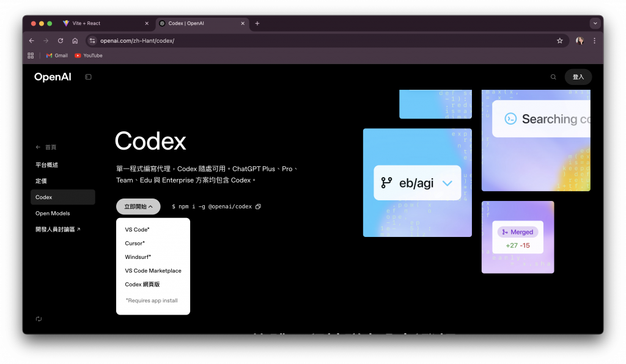Choose VS Code Marketplace from the dropdown
Screen dimensions: 626x364
[x=153, y=271]
